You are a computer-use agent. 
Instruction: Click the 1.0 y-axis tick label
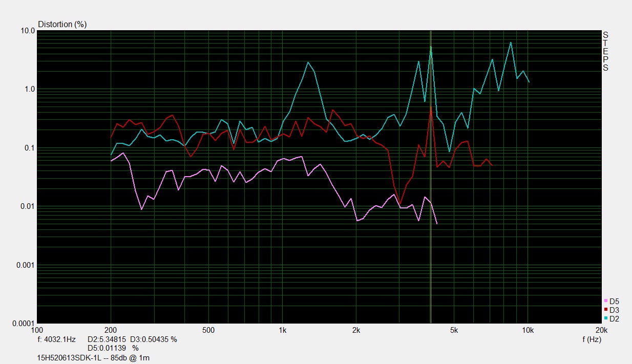[x=30, y=89]
